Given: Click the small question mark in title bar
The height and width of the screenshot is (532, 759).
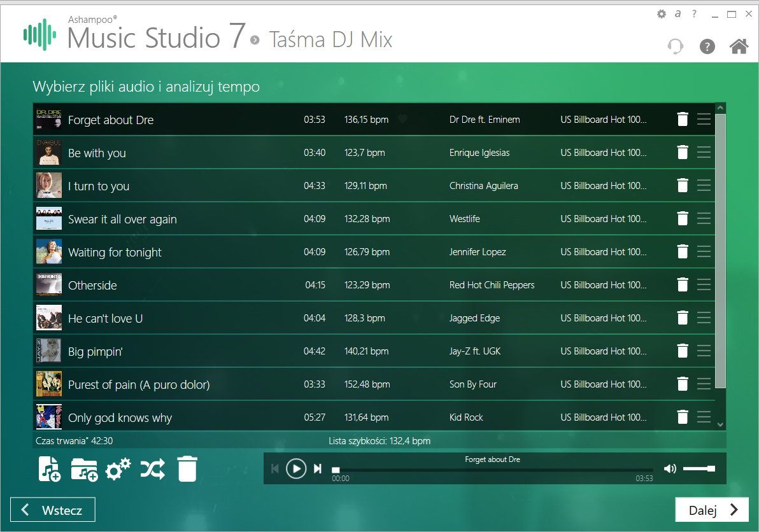Looking at the screenshot, I should click(694, 13).
